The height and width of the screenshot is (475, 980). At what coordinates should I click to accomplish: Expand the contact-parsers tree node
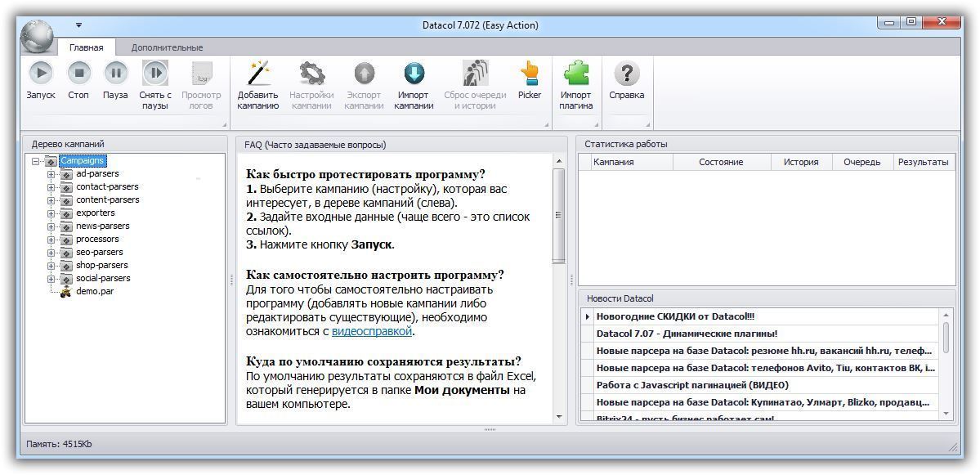[51, 187]
